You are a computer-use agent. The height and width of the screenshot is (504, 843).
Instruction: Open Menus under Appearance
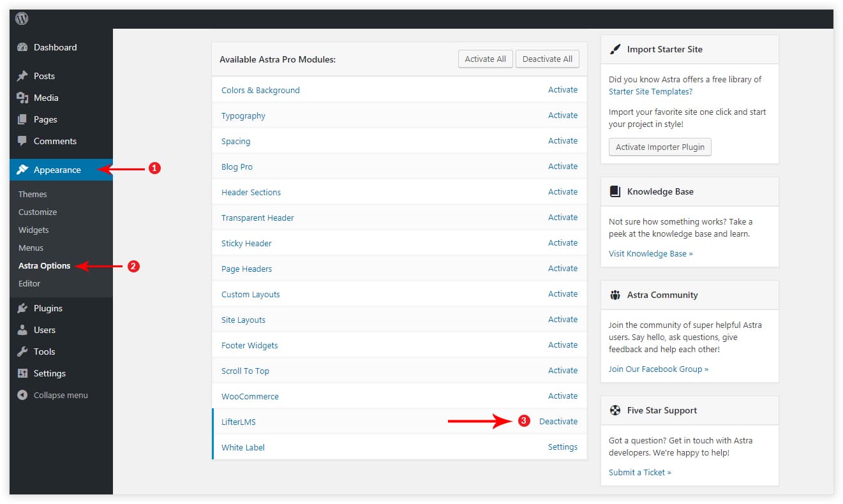(x=31, y=248)
